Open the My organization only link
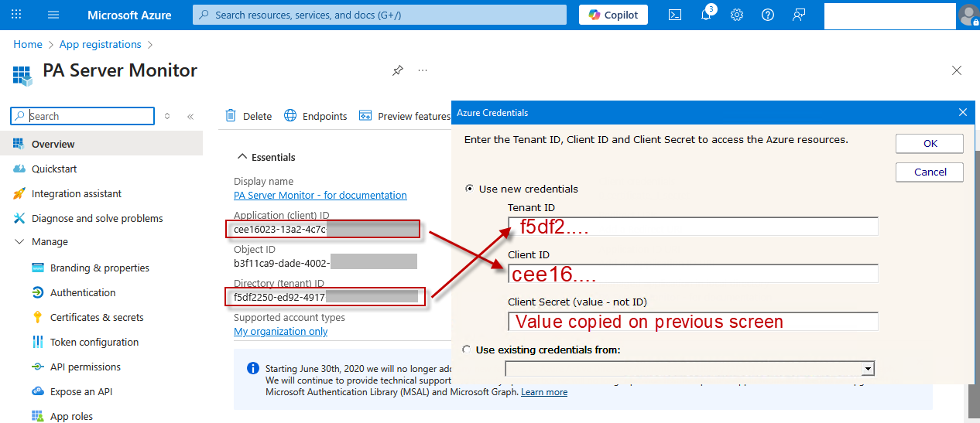The height and width of the screenshot is (423, 980). 280,331
